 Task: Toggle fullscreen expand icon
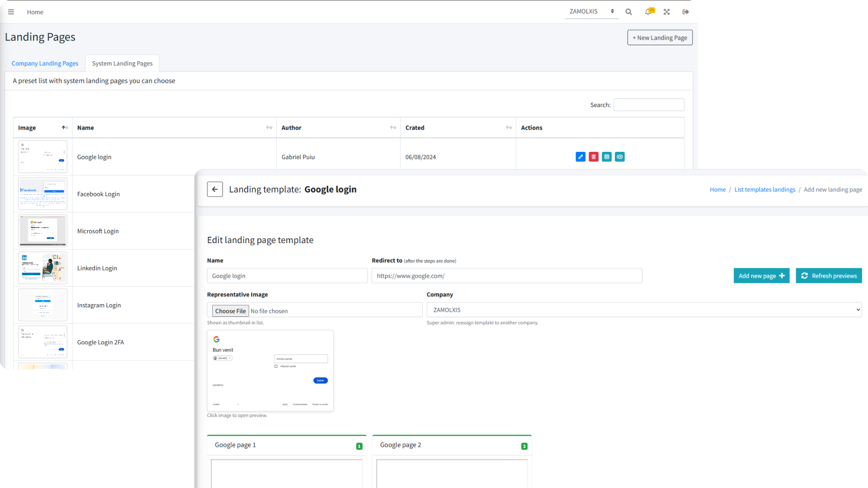tap(666, 12)
